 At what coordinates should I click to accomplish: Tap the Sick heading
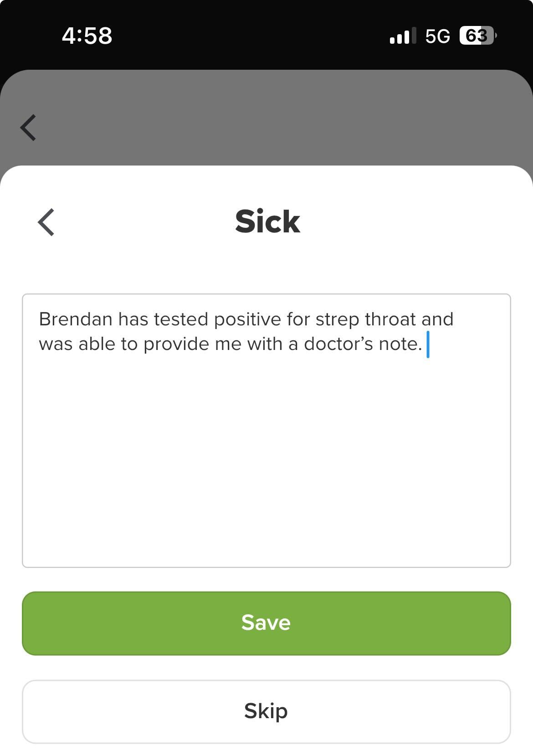[x=267, y=221]
